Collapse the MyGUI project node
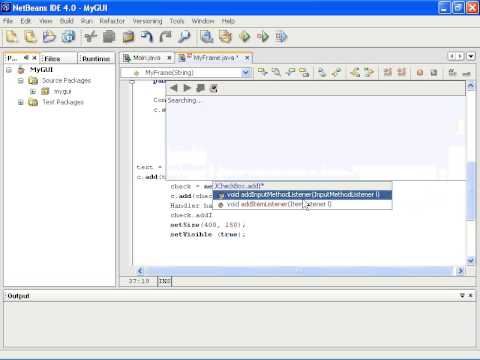 tap(9, 70)
